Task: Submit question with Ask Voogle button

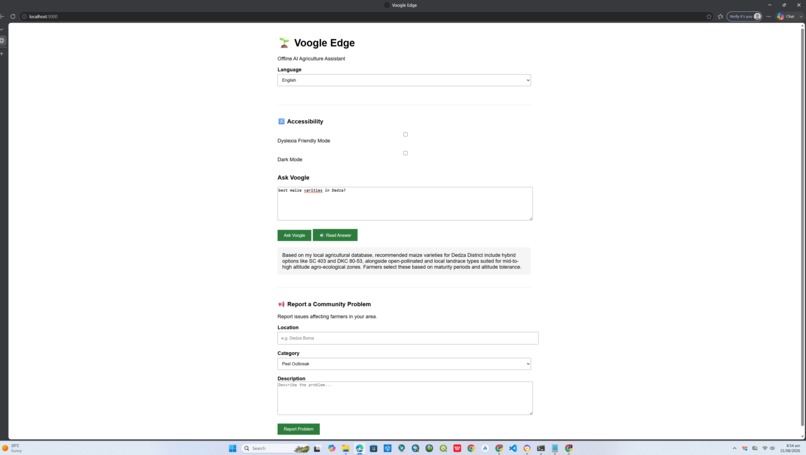Action: click(294, 235)
